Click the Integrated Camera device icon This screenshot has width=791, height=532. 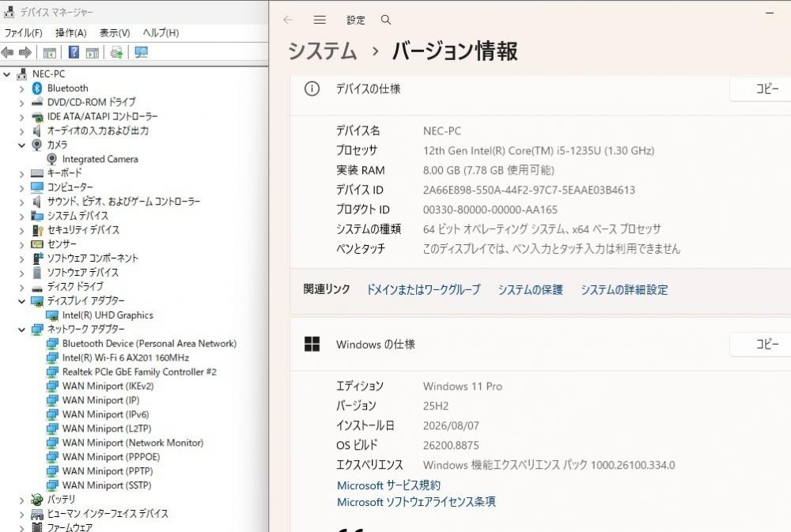point(51,159)
